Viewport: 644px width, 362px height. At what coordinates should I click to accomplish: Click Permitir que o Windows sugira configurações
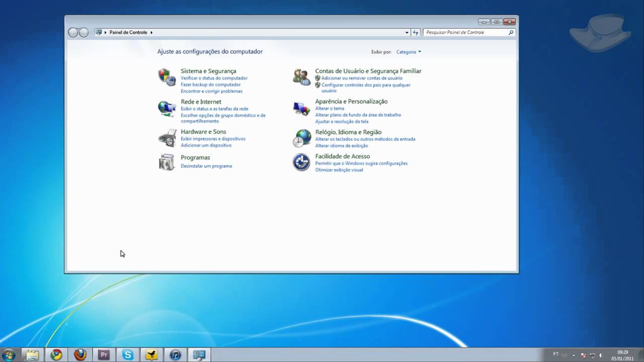point(361,163)
